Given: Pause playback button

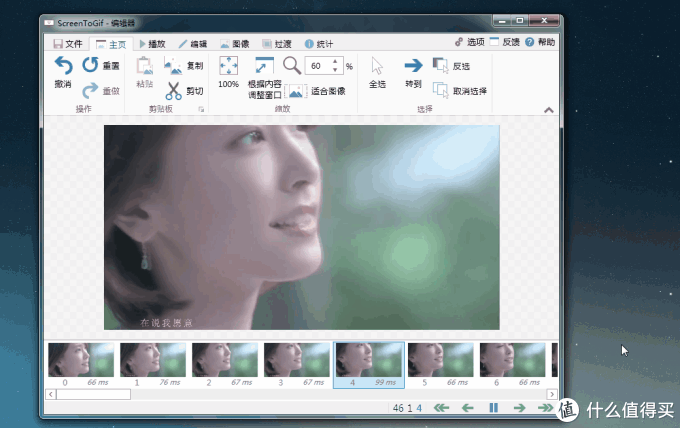Looking at the screenshot, I should (494, 408).
